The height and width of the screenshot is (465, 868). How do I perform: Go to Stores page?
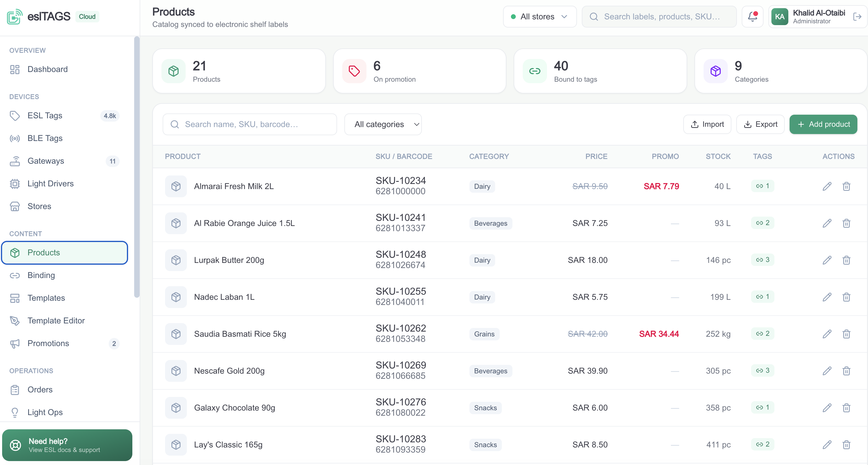tap(65, 206)
